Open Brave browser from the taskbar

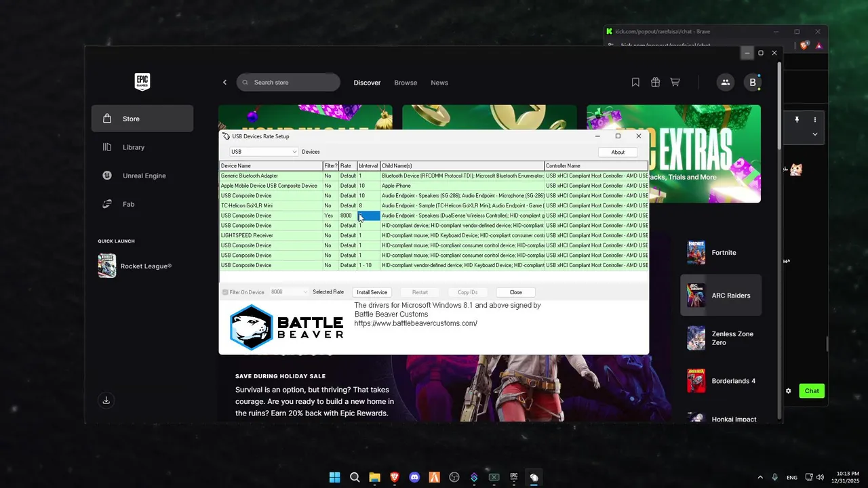395,477
